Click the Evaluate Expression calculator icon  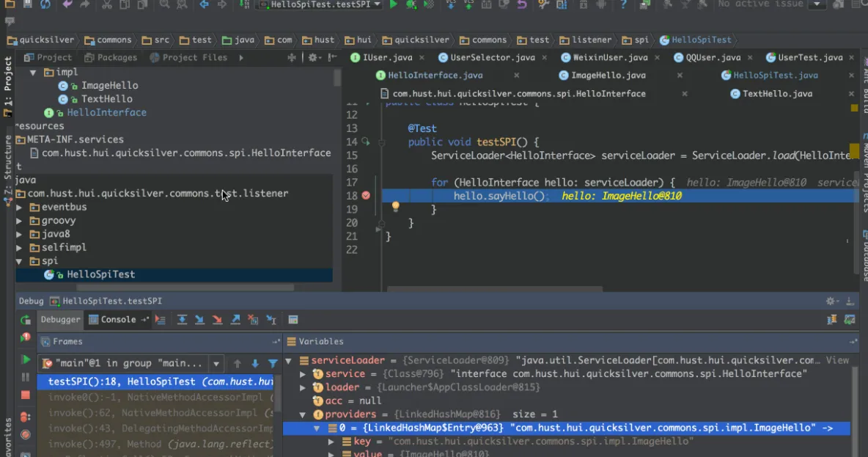click(293, 320)
